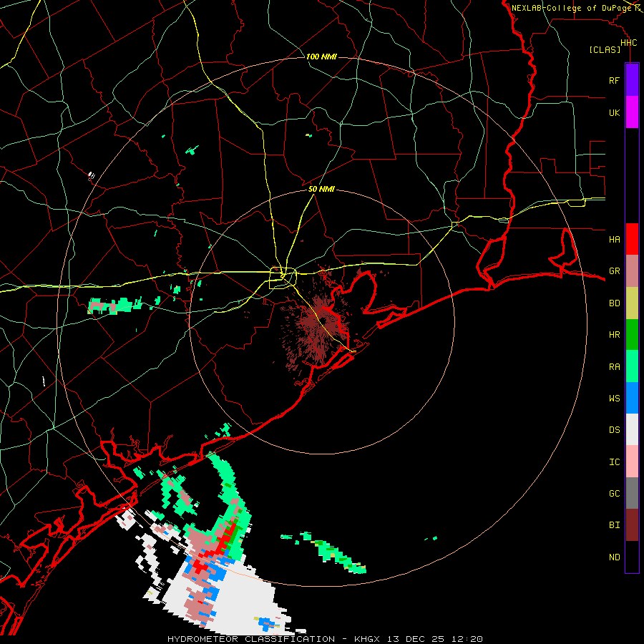Click the GC gray legend swatch

[632, 493]
